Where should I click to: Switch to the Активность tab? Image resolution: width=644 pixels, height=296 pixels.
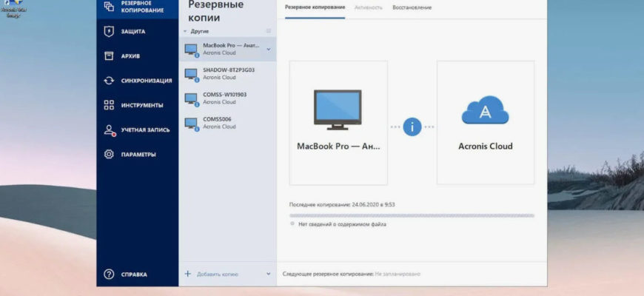(x=368, y=7)
